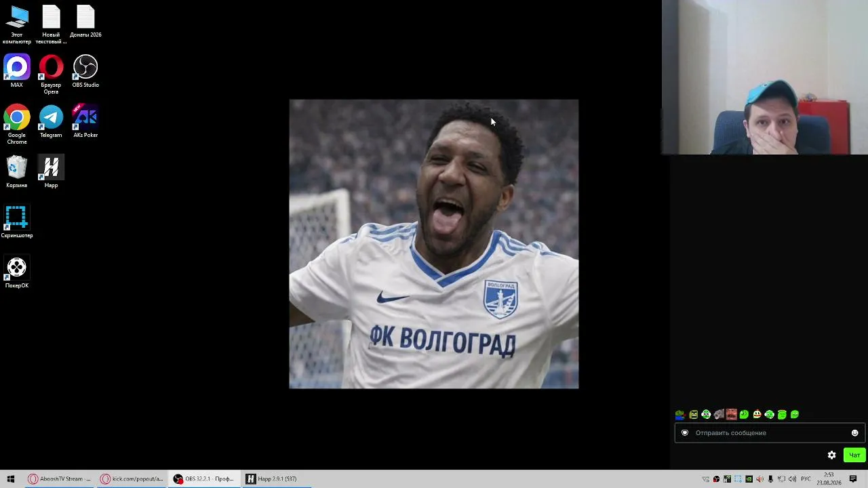Click the microphone icon in system tray
The width and height of the screenshot is (868, 488).
point(770,479)
